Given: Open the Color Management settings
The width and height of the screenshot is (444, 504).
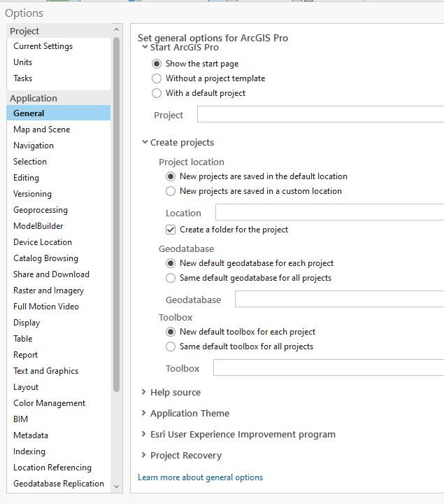Looking at the screenshot, I should (49, 403).
